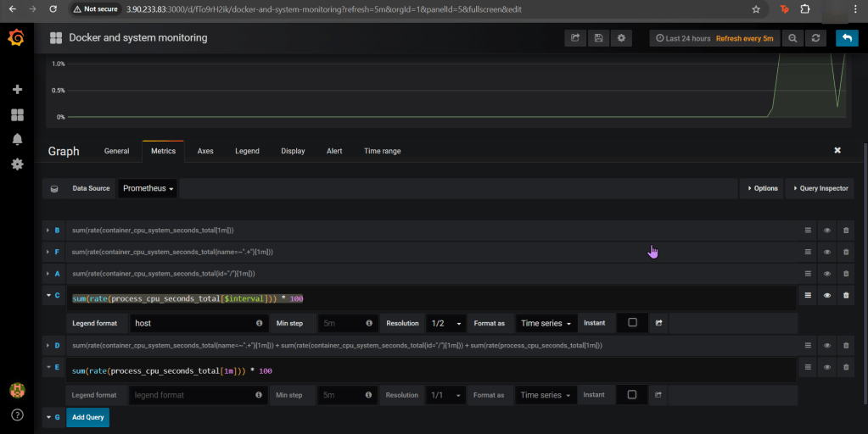Click the Add Query button
This screenshot has width=868, height=434.
click(87, 417)
